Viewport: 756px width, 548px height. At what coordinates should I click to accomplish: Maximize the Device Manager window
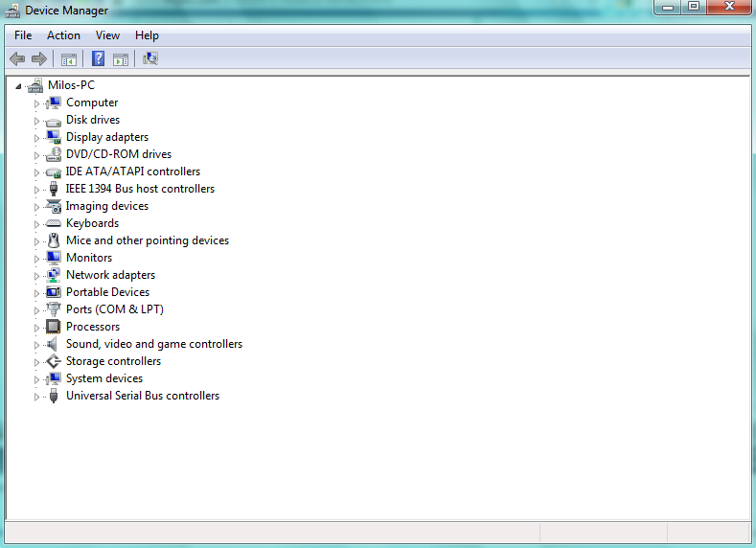click(x=694, y=7)
